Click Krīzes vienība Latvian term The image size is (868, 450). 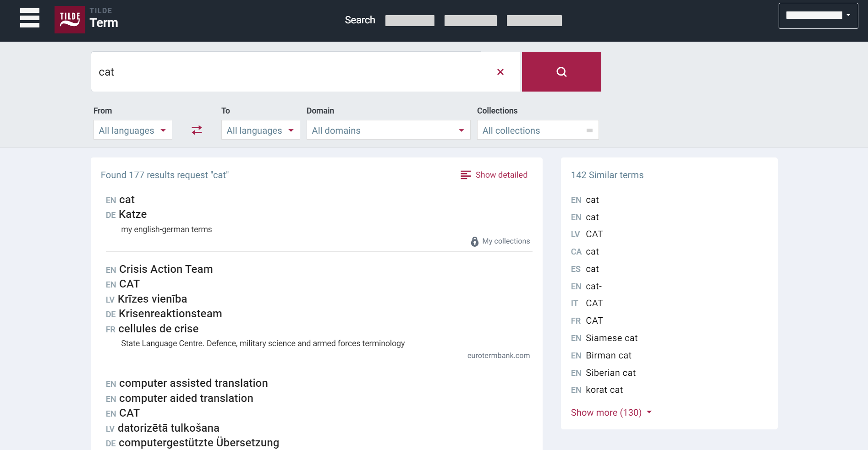[152, 299]
